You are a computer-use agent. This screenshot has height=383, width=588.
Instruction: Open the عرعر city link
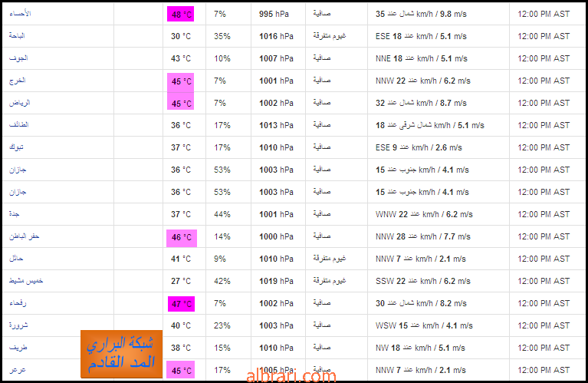click(18, 369)
